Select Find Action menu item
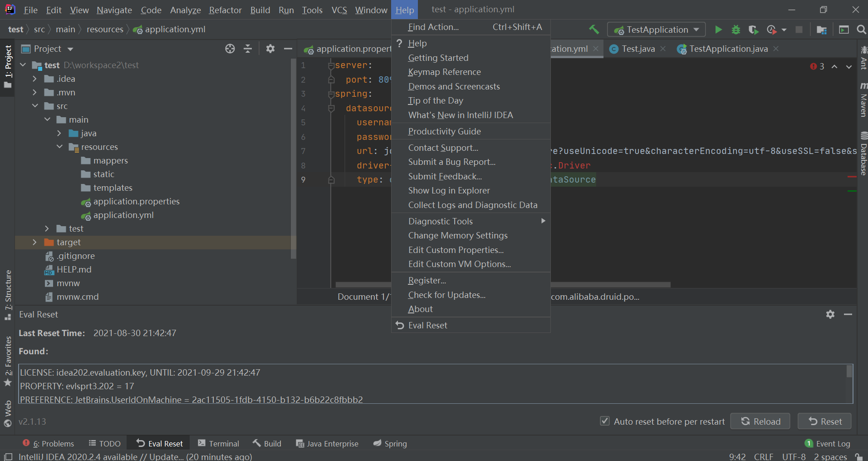The image size is (868, 461). tap(471, 27)
